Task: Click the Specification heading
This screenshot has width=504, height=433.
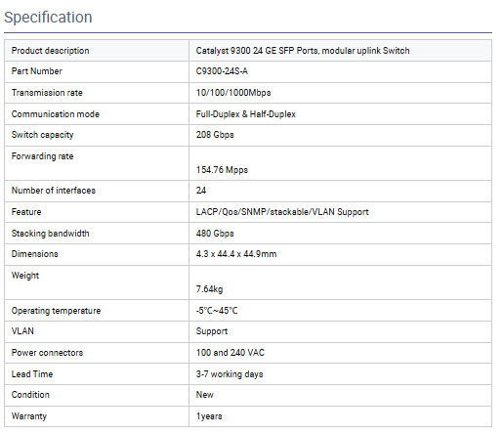Action: [48, 18]
